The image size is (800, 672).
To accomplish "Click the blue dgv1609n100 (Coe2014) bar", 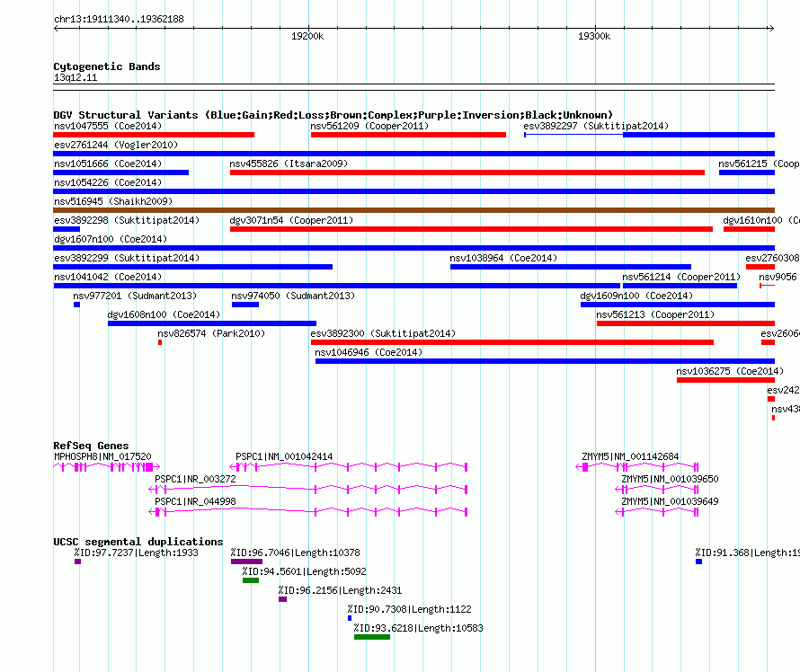I will 678,305.
